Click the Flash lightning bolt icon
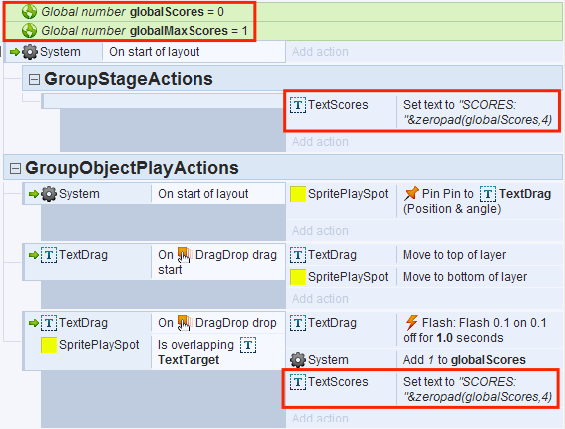 tap(411, 323)
